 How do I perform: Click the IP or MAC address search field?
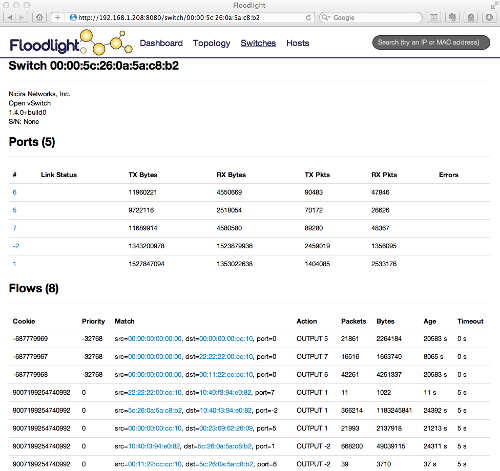click(431, 42)
